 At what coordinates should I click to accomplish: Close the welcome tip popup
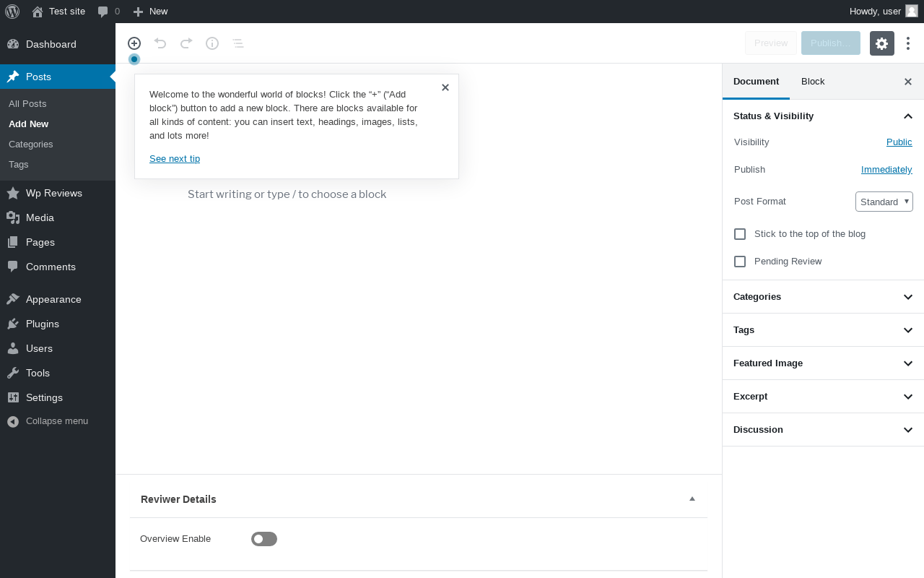point(445,87)
